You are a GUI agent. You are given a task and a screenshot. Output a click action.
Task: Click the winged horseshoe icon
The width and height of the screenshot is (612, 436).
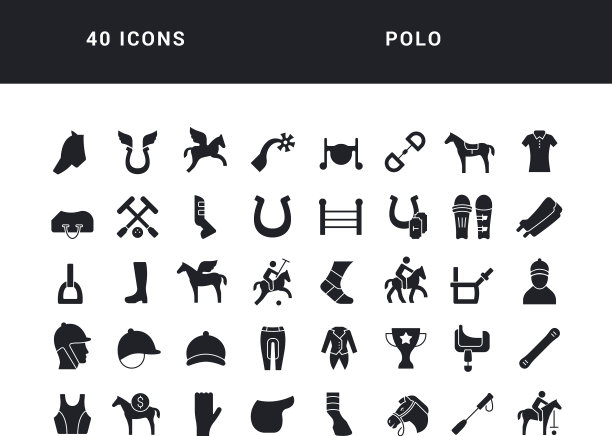tap(137, 152)
